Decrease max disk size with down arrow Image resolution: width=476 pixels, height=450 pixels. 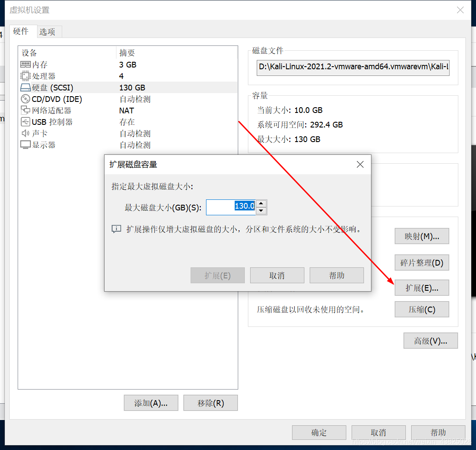tap(261, 211)
